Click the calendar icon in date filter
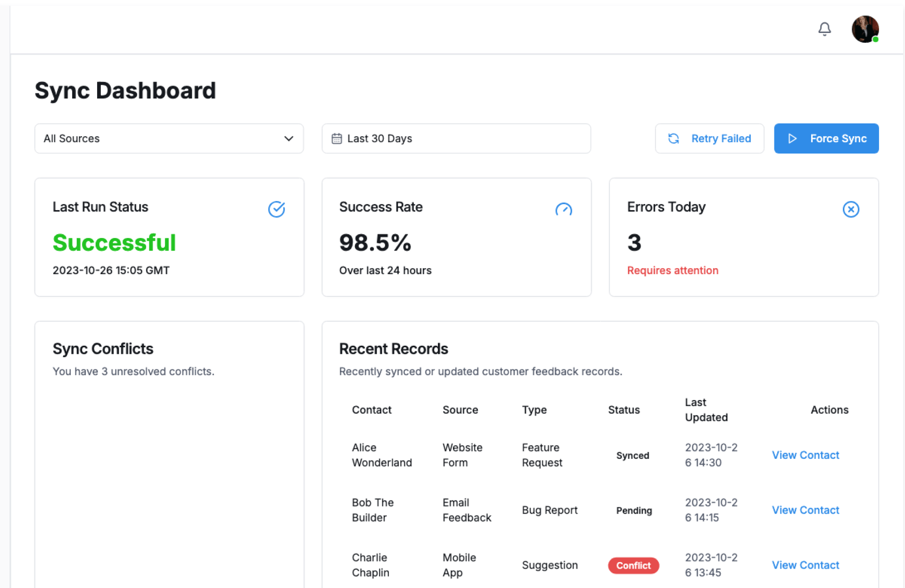Image resolution: width=905 pixels, height=588 pixels. click(x=337, y=139)
